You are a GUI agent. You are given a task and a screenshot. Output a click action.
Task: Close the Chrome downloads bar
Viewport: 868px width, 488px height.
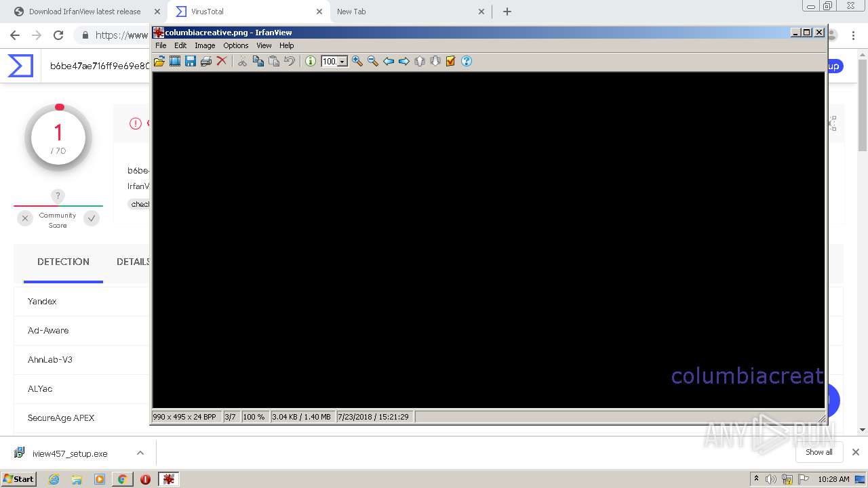856,452
